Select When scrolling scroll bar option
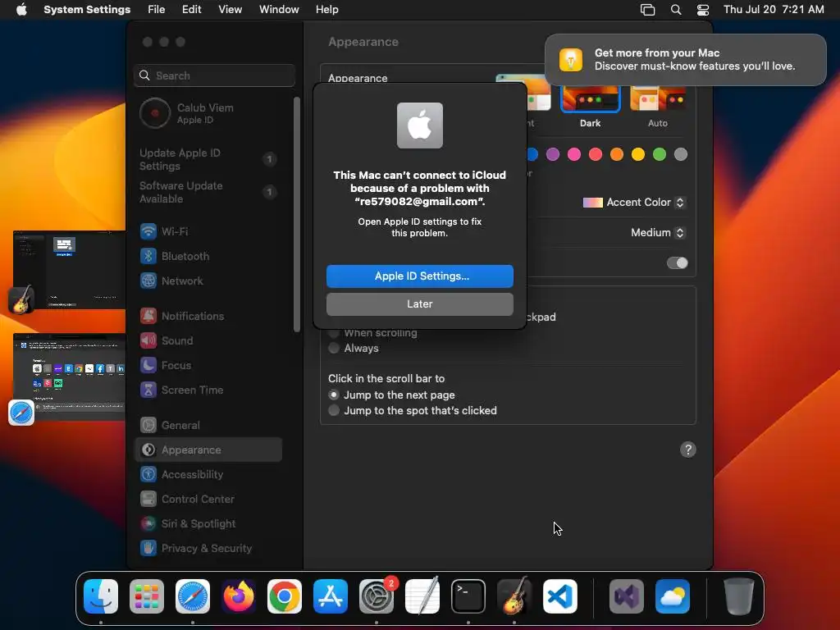This screenshot has width=840, height=630. (334, 333)
